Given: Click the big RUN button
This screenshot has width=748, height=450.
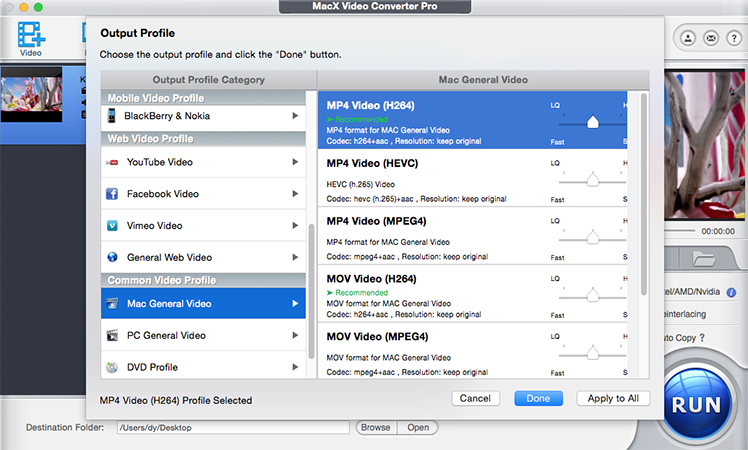Looking at the screenshot, I should coord(696,405).
